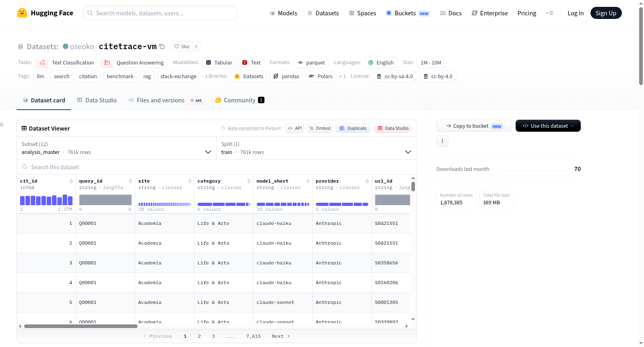Click the table horizontal scrollbar
644x347 pixels.
coord(81,326)
